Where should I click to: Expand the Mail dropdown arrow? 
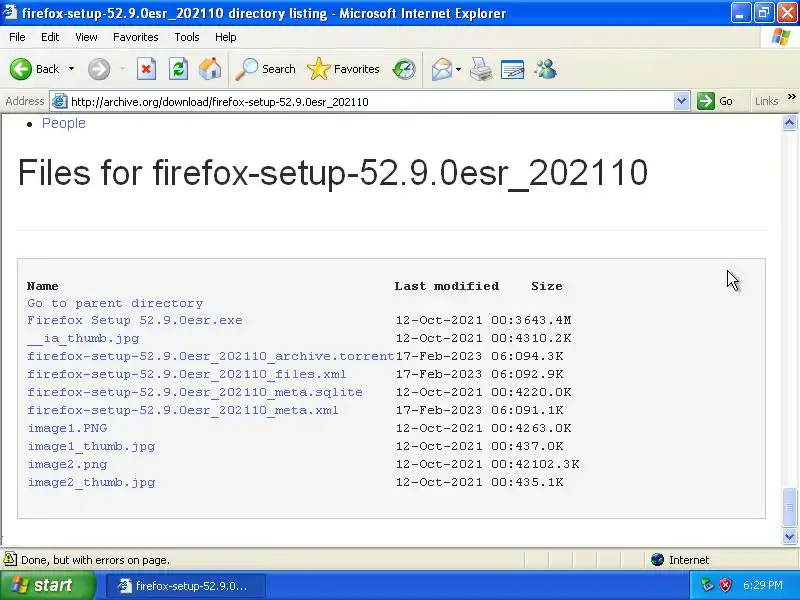point(458,69)
